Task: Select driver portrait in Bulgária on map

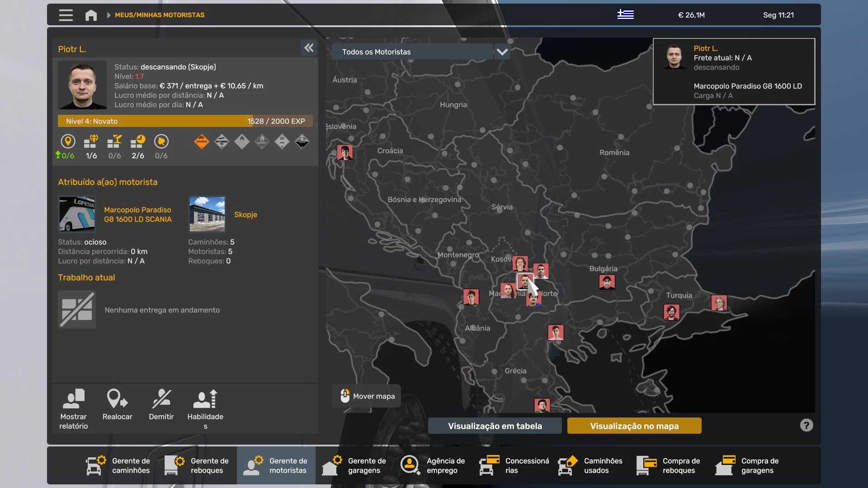Action: pos(607,282)
